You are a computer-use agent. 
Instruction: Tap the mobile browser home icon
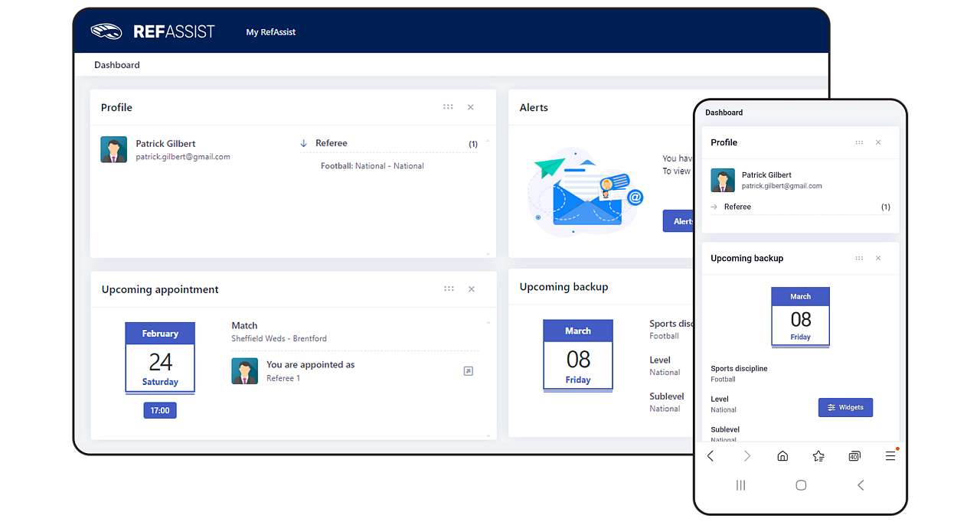(782, 456)
